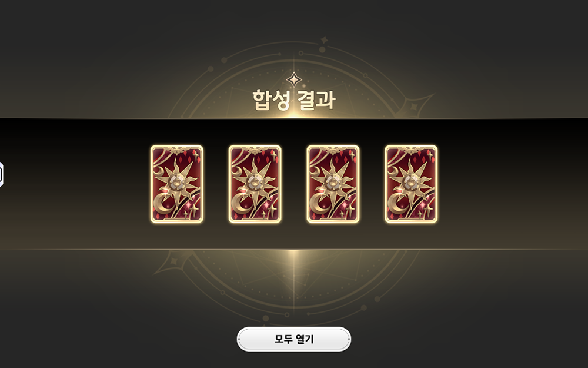Click the 합성 결과 title text
This screenshot has width=588, height=368.
(x=293, y=100)
